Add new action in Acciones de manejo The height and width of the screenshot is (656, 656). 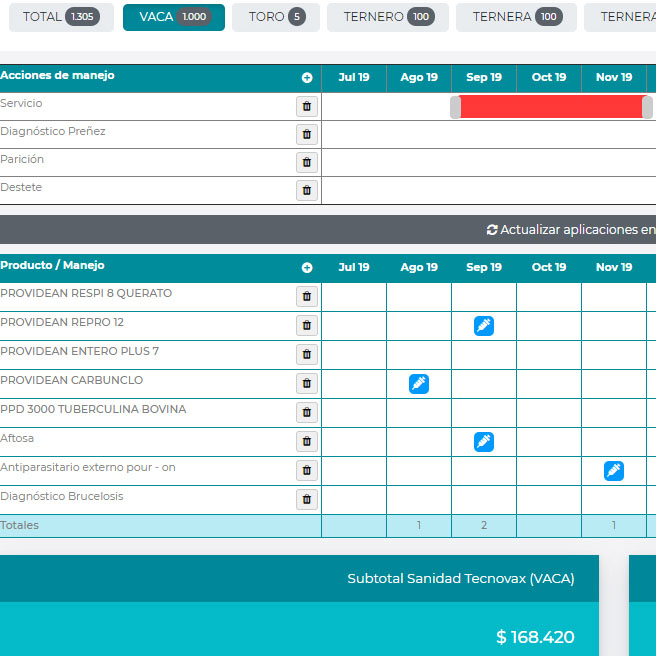pyautogui.click(x=307, y=78)
